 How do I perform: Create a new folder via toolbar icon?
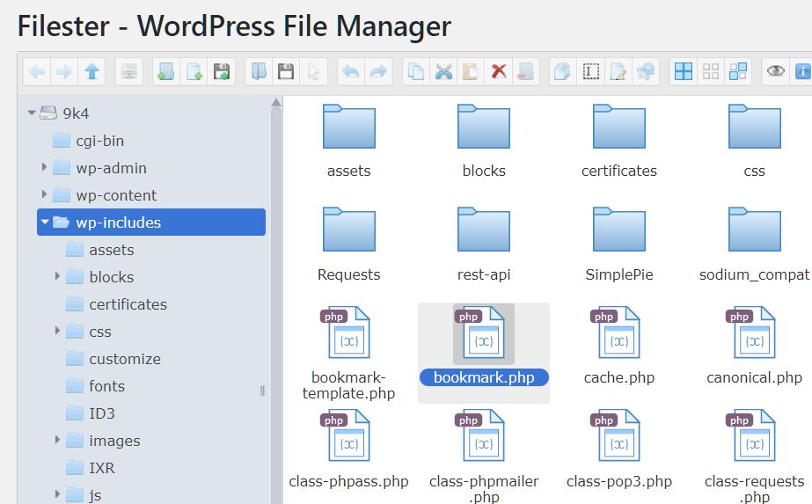[166, 71]
